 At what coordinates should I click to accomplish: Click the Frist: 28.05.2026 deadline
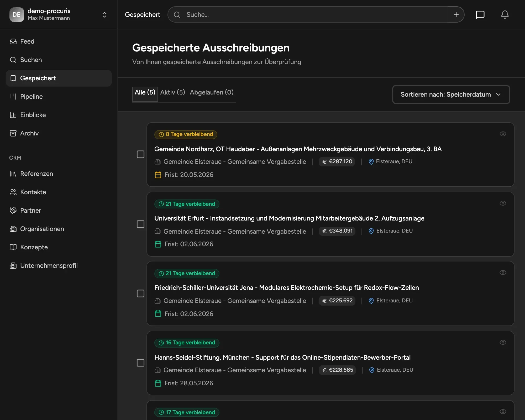(189, 383)
